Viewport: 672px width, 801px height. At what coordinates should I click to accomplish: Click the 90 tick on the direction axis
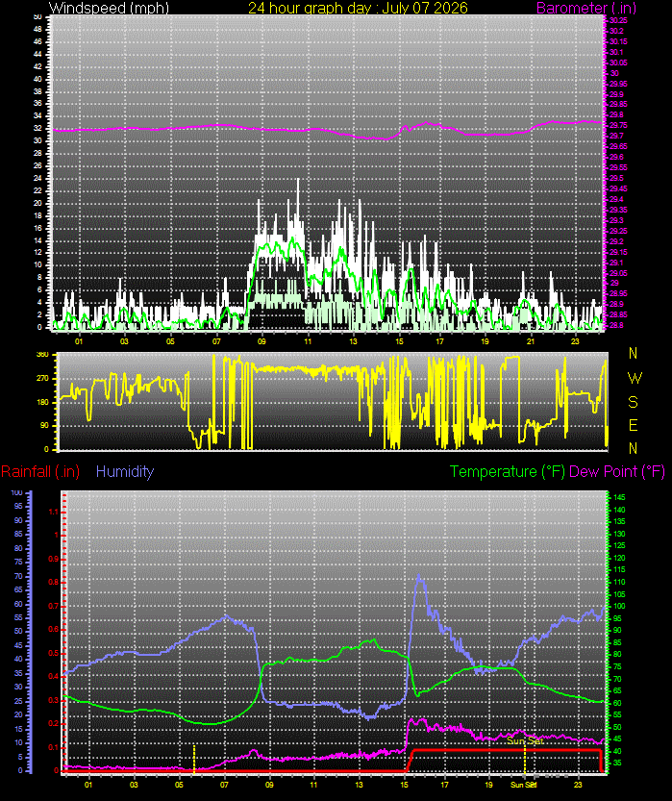tap(44, 425)
